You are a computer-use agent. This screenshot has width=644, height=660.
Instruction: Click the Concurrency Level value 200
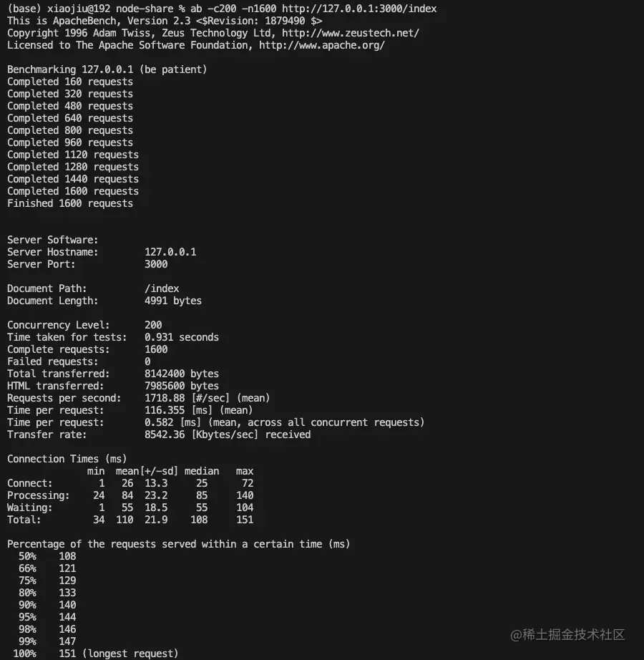click(153, 325)
